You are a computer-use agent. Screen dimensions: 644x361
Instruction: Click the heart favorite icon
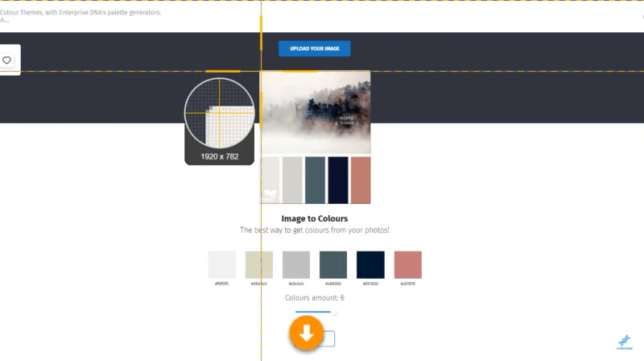pyautogui.click(x=6, y=60)
